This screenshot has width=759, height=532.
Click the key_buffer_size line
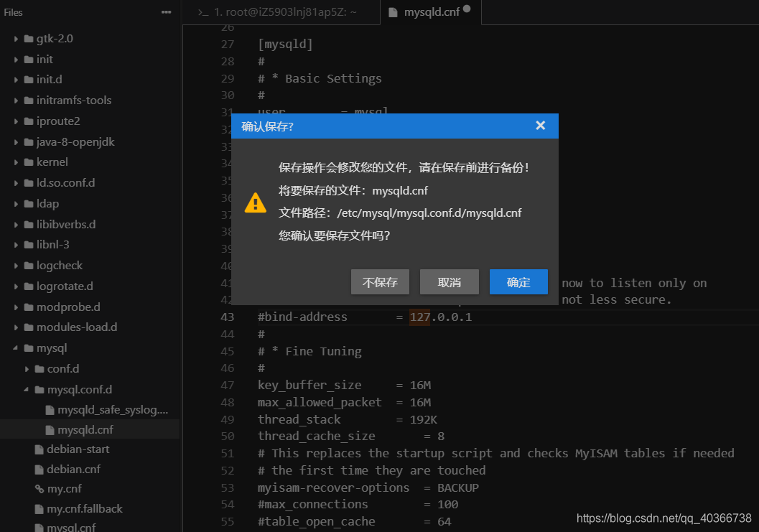coord(344,386)
